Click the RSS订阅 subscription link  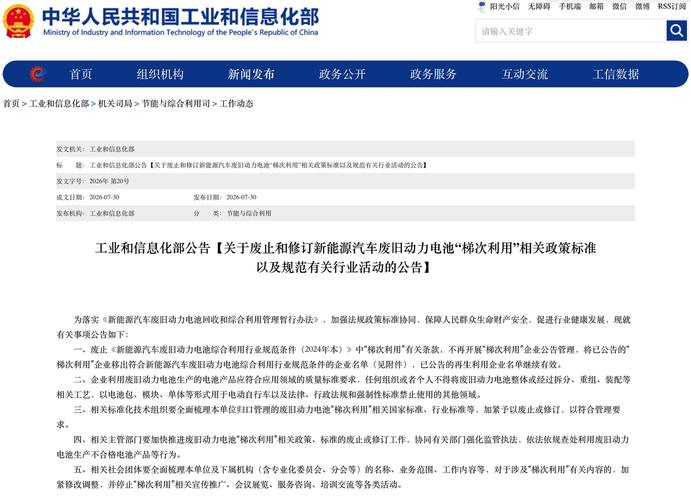672,6
